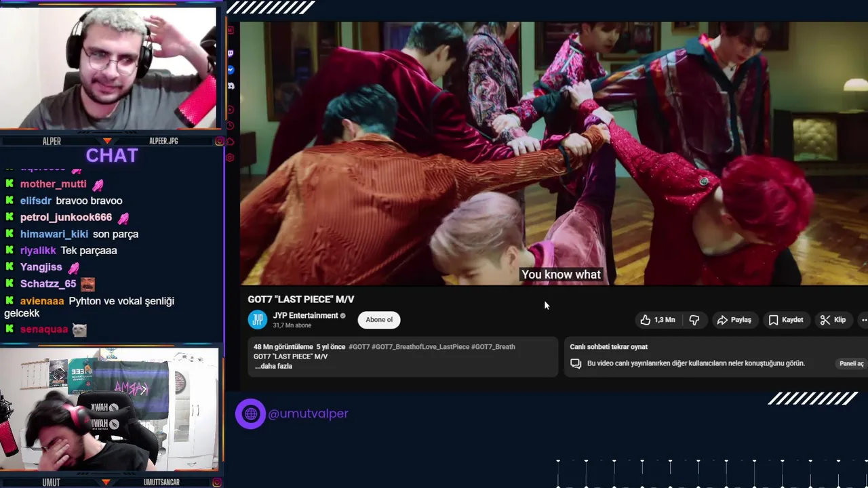This screenshot has width=868, height=488.
Task: Click ALPER webcam feed
Action: [x=108, y=68]
